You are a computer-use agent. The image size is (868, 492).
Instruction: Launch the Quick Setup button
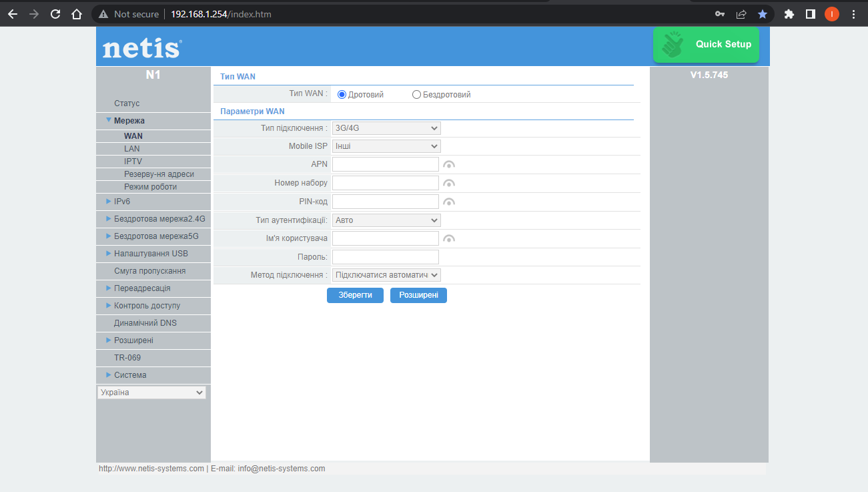tap(706, 45)
